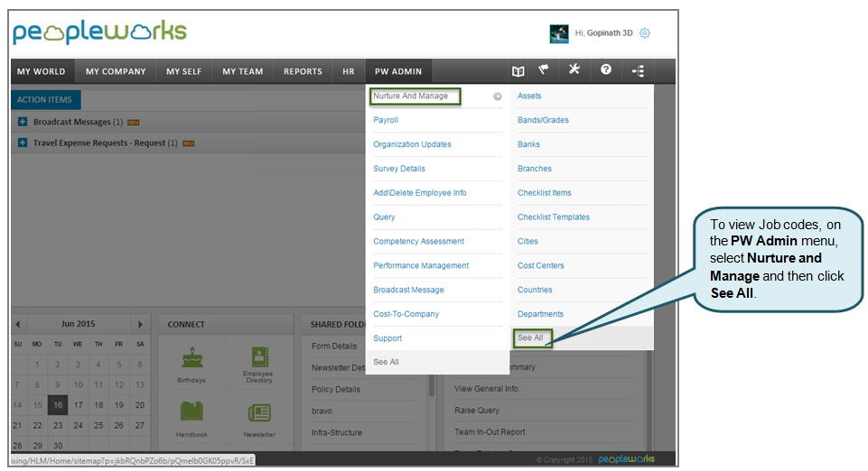Image resolution: width=868 pixels, height=471 pixels.
Task: Open the Birthdays cake icon
Action: click(192, 359)
